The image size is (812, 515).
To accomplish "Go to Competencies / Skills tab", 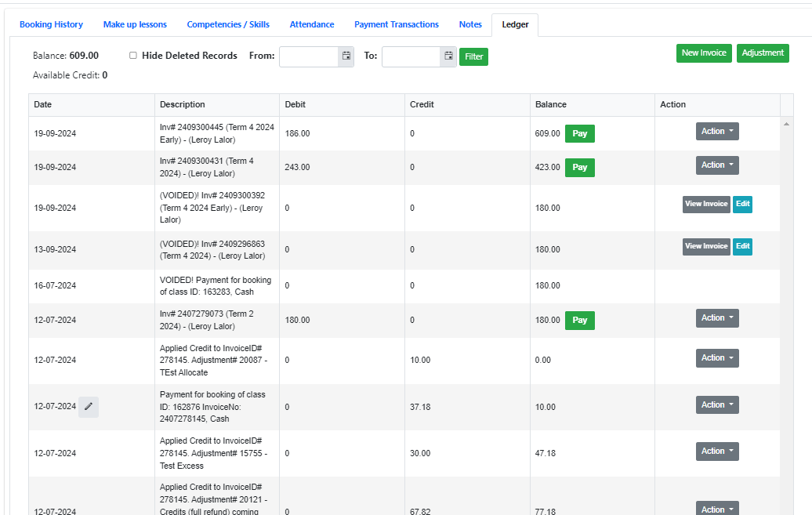I will tap(228, 25).
